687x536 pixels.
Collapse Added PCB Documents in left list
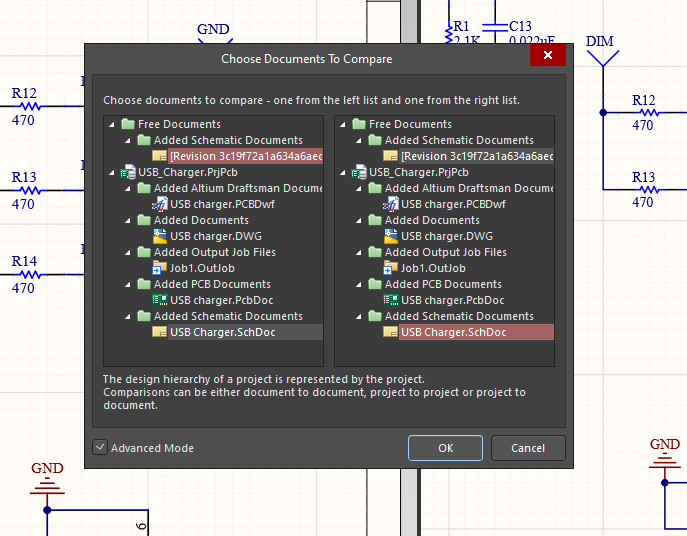coord(127,285)
